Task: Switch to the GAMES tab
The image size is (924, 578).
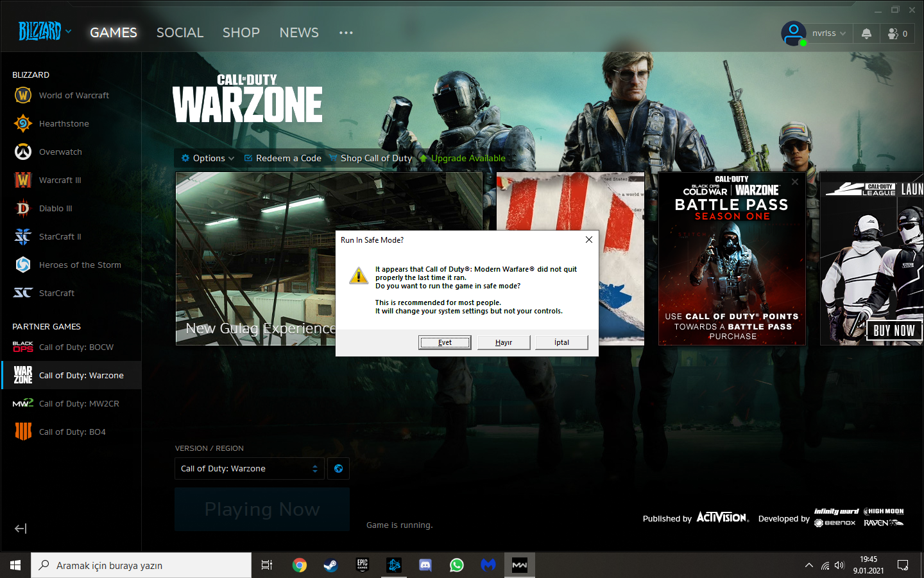Action: coord(114,33)
